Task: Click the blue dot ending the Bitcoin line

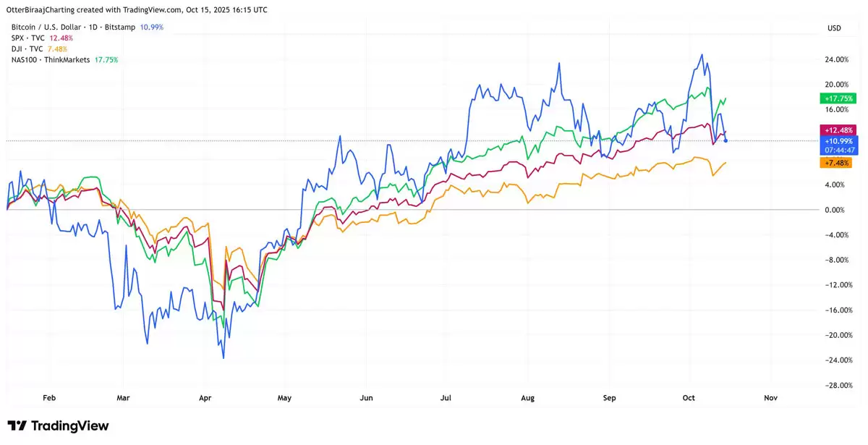Action: (x=726, y=140)
